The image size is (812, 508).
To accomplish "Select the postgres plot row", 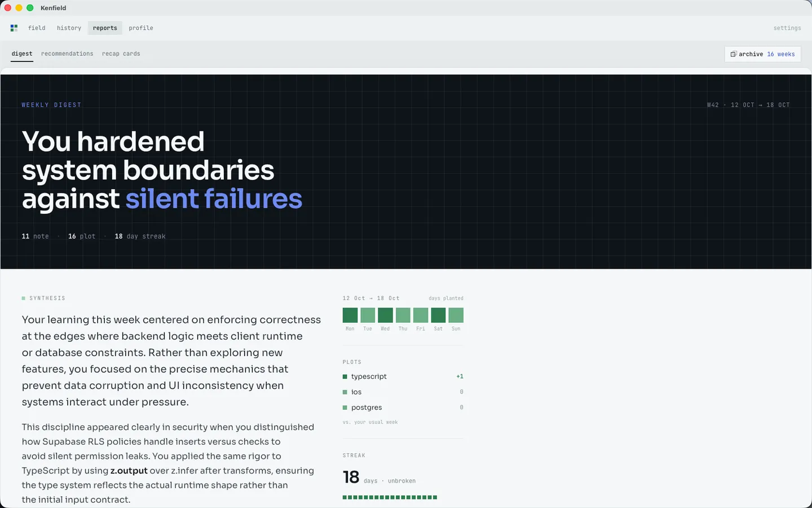I will coord(403,408).
